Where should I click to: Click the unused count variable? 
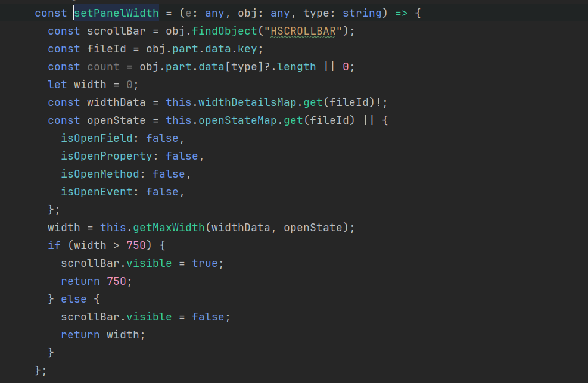[x=103, y=67]
